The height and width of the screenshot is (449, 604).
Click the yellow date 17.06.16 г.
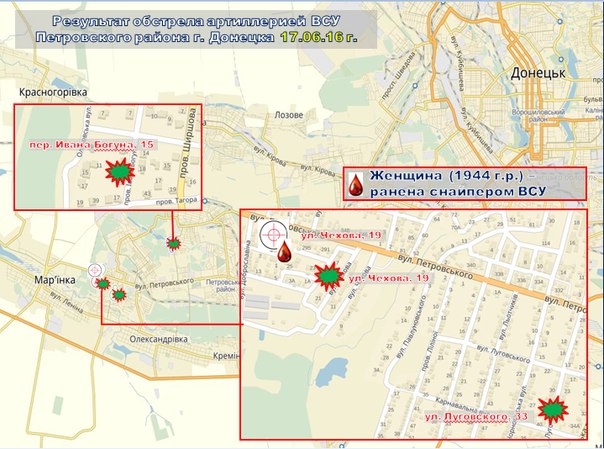[x=319, y=38]
